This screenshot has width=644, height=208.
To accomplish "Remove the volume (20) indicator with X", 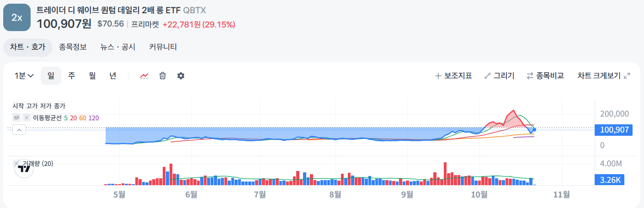I will point(17,163).
